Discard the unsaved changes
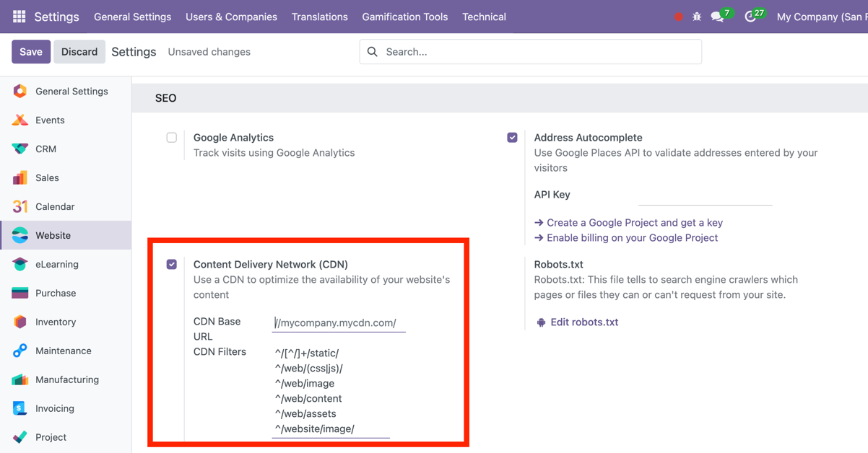The height and width of the screenshot is (453, 868). (79, 52)
